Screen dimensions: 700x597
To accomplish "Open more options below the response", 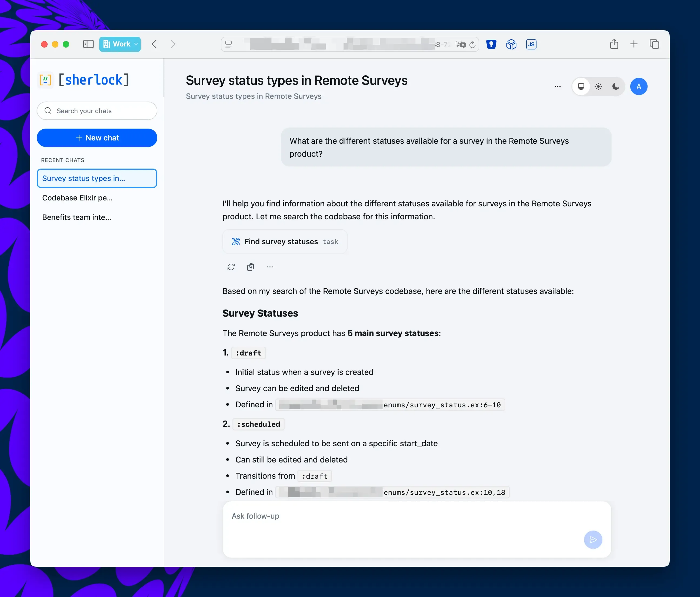I will click(x=270, y=267).
